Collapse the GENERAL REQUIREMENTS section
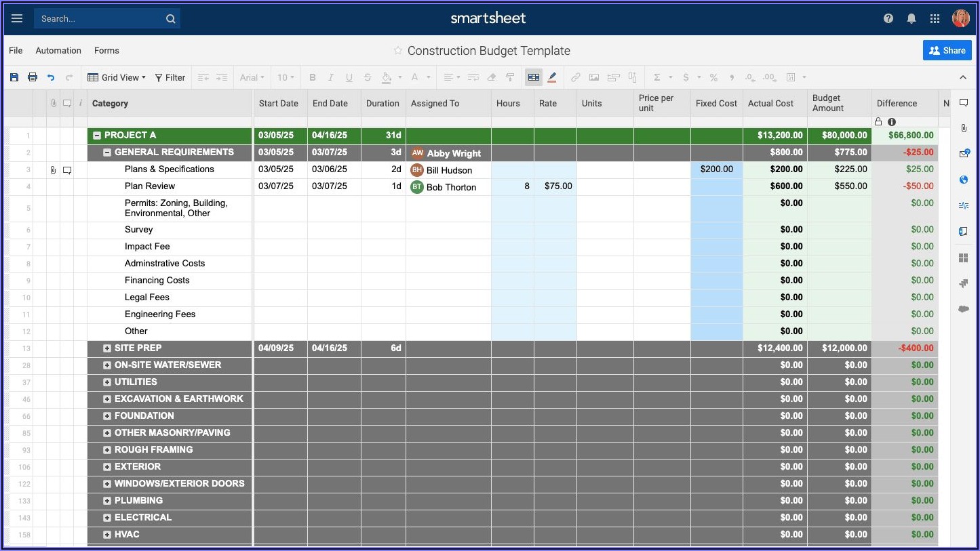The width and height of the screenshot is (980, 551). coord(107,152)
